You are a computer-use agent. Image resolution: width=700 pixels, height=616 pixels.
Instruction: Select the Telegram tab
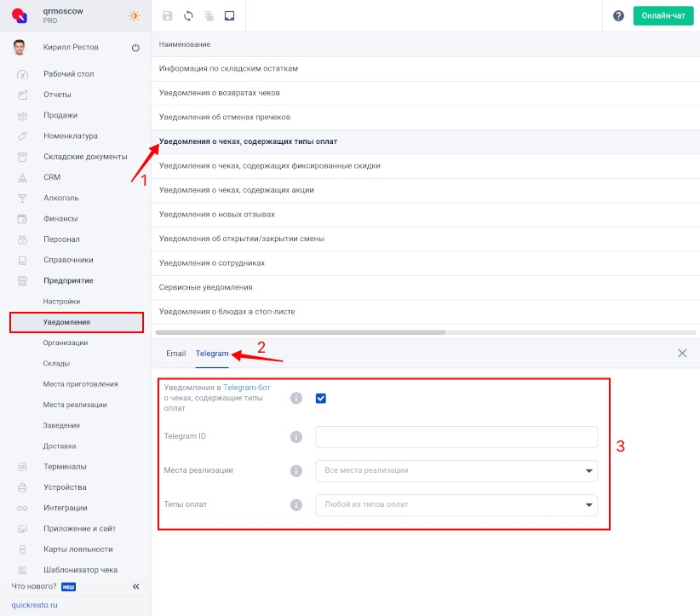coord(212,354)
